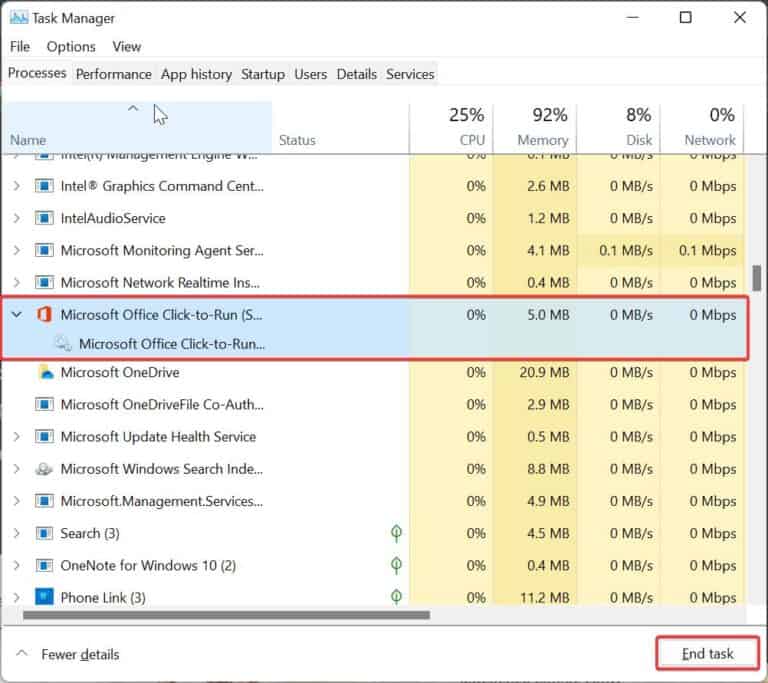Click the Microsoft Update Health Service icon

pos(44,437)
